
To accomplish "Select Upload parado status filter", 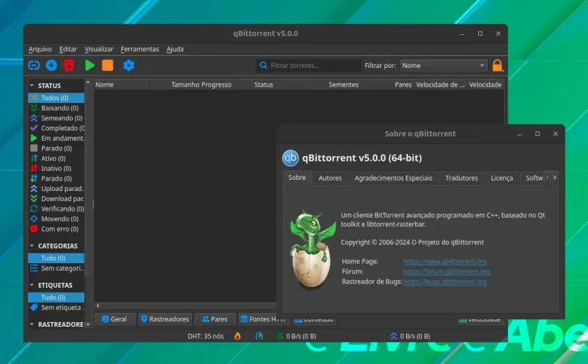I will [56, 188].
